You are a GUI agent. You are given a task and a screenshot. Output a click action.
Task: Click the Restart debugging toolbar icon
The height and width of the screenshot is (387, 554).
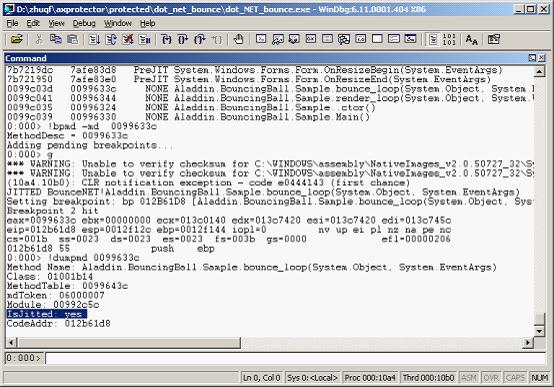[x=111, y=39]
